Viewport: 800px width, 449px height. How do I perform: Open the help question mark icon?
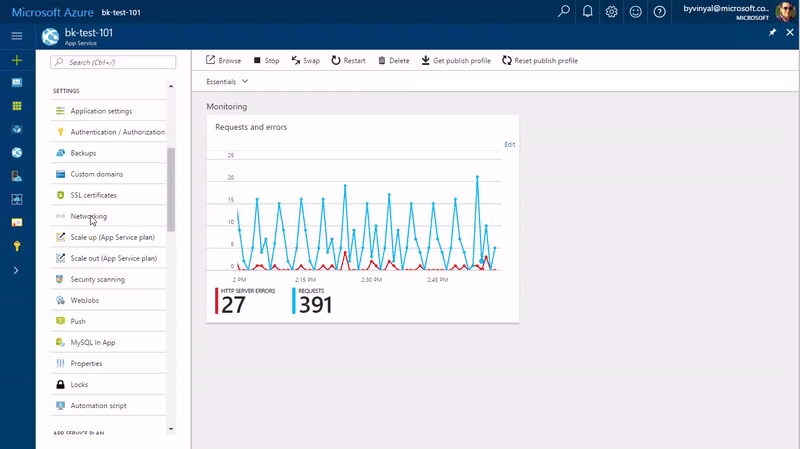(660, 12)
